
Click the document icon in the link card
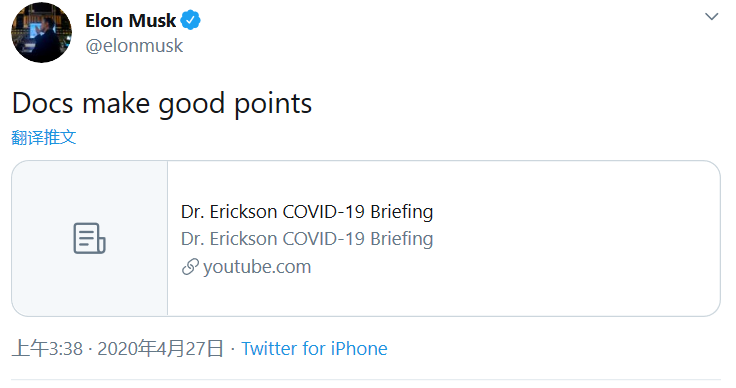coord(89,238)
